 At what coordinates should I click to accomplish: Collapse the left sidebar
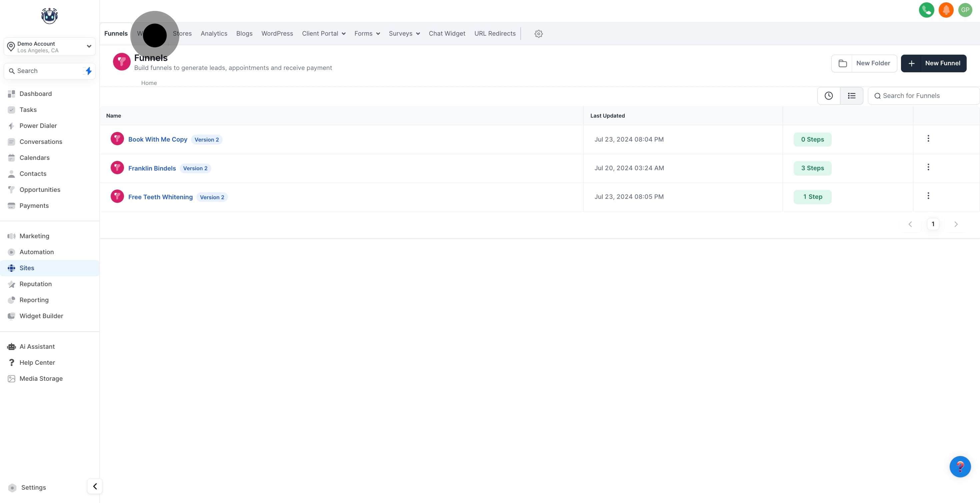pos(95,486)
